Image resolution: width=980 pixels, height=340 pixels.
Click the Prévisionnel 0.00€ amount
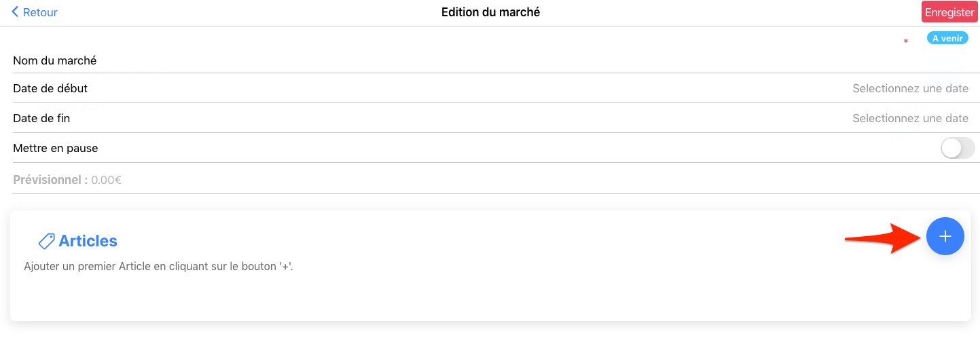(x=106, y=180)
